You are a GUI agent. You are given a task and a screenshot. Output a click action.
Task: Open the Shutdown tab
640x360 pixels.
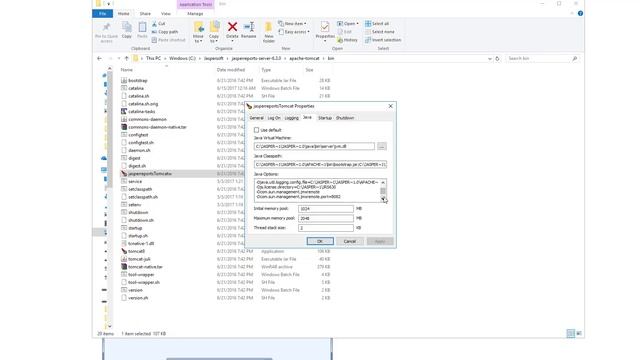point(345,118)
